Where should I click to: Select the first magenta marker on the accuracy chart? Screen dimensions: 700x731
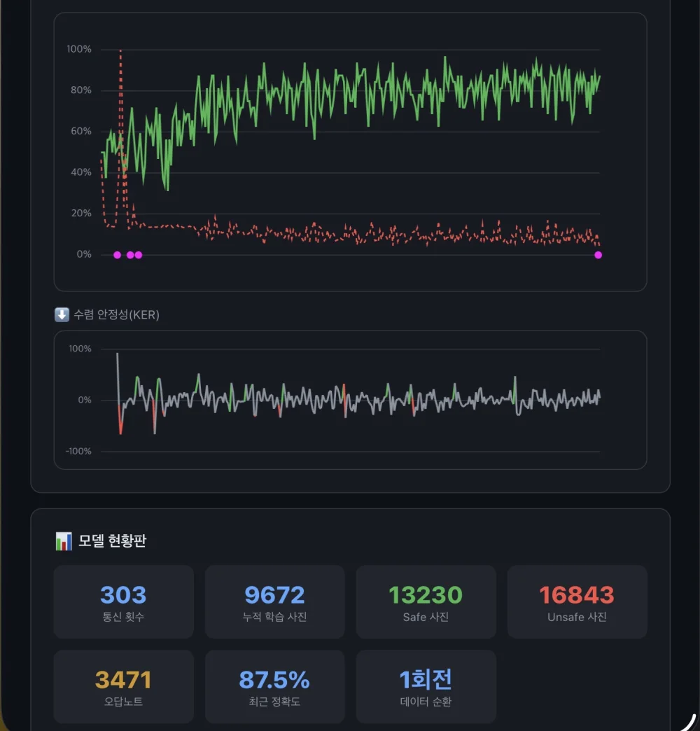(x=118, y=255)
